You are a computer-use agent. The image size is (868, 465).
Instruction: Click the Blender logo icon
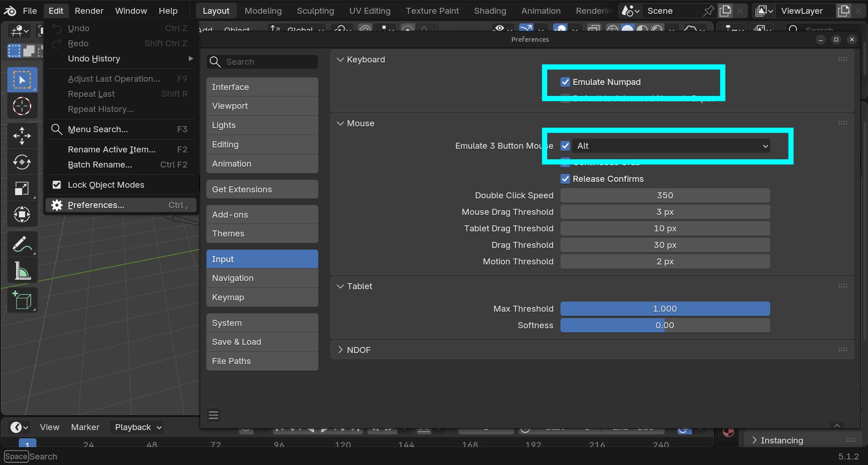(10, 11)
